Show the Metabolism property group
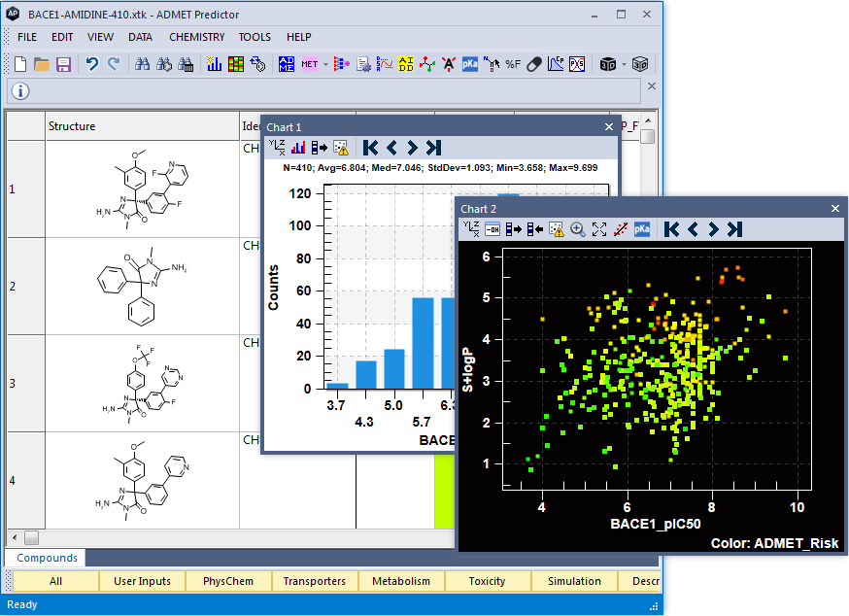 pyautogui.click(x=400, y=581)
